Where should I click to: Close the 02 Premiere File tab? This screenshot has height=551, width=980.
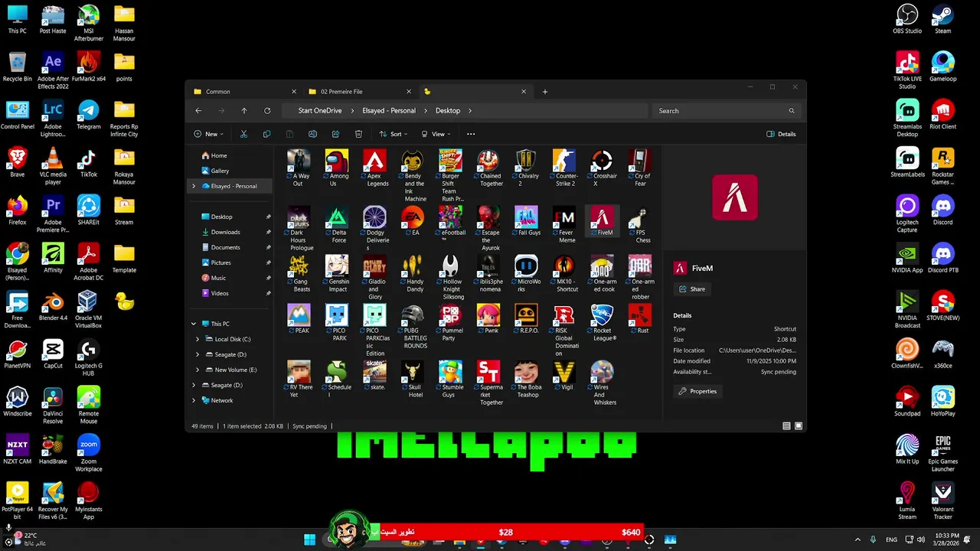[x=409, y=92]
